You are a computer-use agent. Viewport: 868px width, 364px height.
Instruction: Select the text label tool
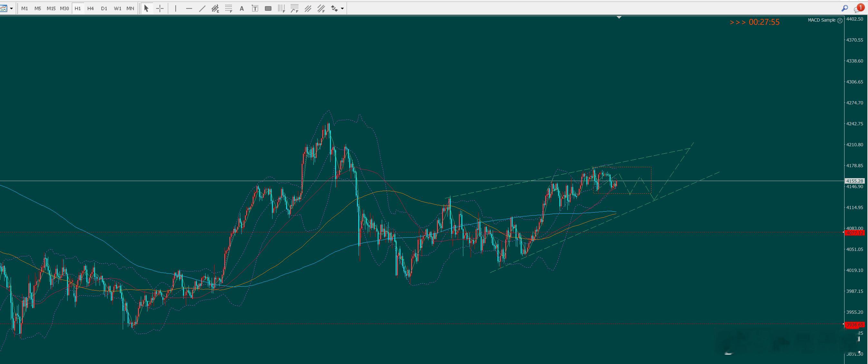click(x=255, y=8)
